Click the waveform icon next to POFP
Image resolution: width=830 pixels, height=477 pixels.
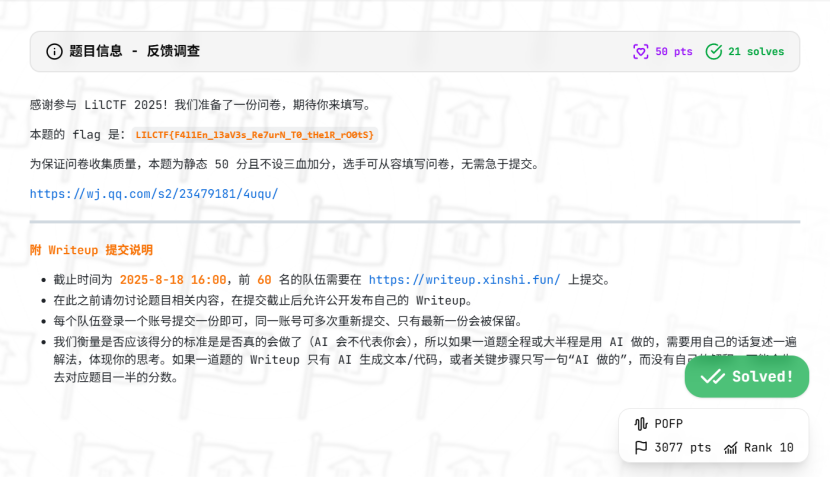click(640, 424)
